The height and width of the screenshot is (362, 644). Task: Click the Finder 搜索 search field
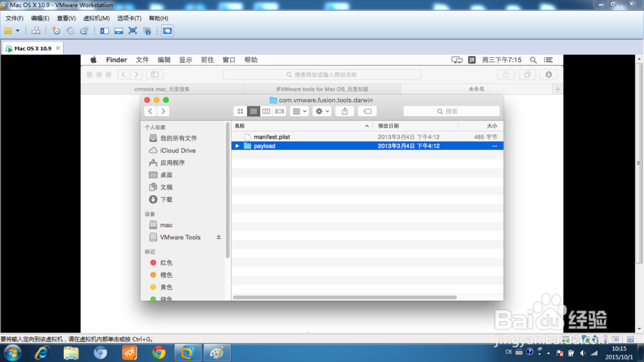click(x=451, y=111)
